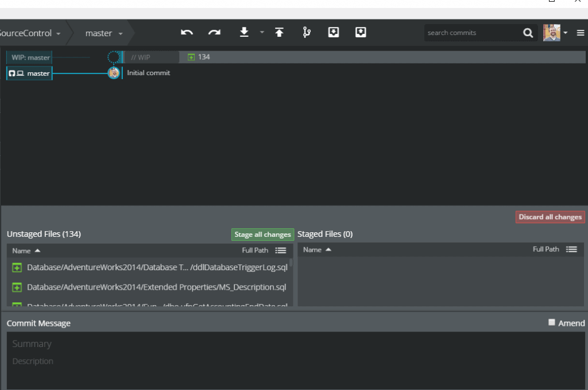Viewport: 588px width, 390px height.
Task: Click the Stage all changes button
Action: tap(262, 234)
